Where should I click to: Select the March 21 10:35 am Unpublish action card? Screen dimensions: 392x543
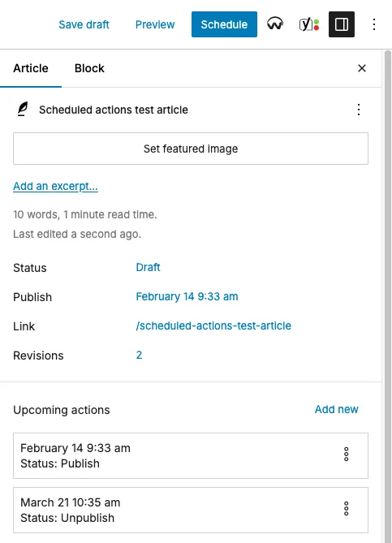click(191, 510)
